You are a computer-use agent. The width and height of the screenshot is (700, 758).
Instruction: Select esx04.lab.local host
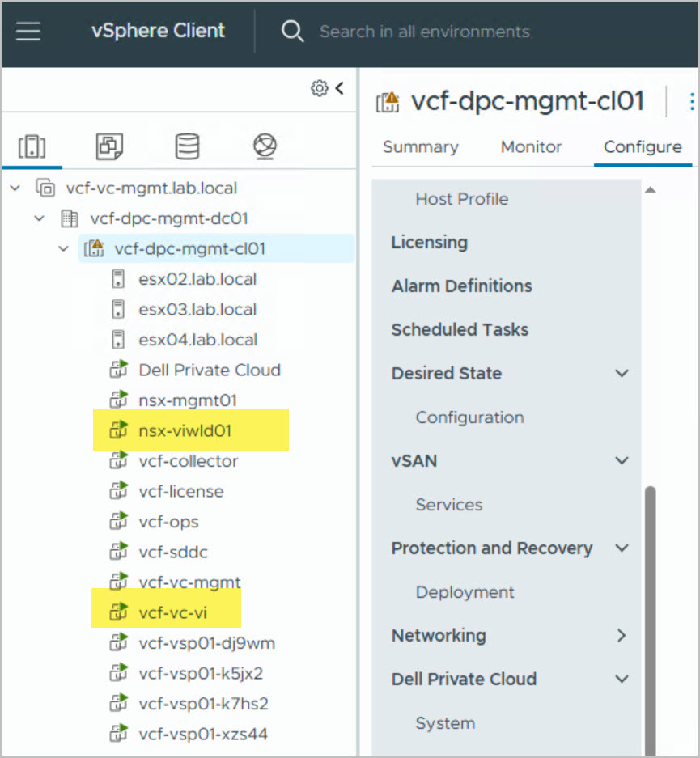point(197,340)
